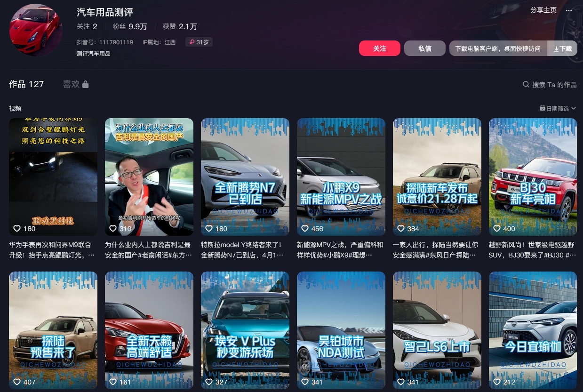Click the 搜索 Ta 的作品 search field
The height and width of the screenshot is (392, 583).
tap(550, 85)
